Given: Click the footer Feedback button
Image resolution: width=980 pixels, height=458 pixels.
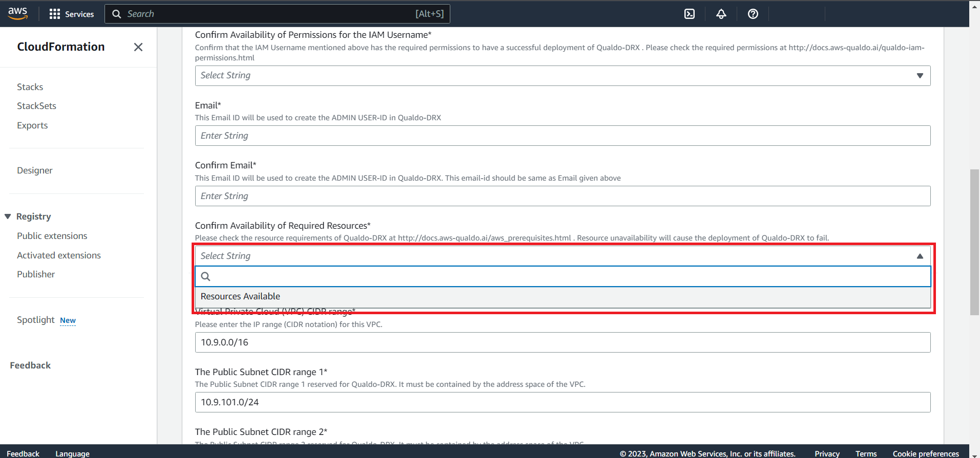Looking at the screenshot, I should (x=23, y=454).
